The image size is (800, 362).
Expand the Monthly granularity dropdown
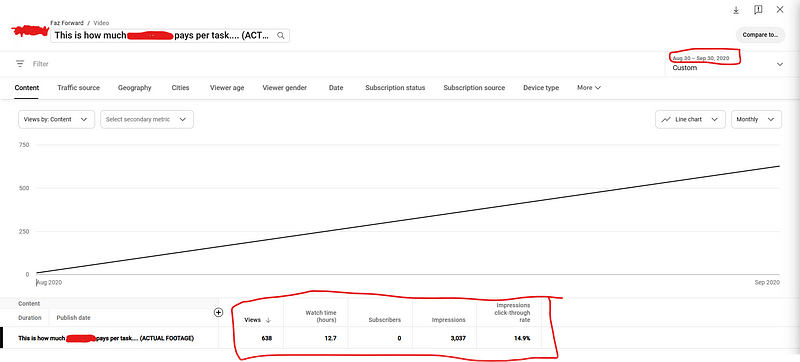pos(756,119)
